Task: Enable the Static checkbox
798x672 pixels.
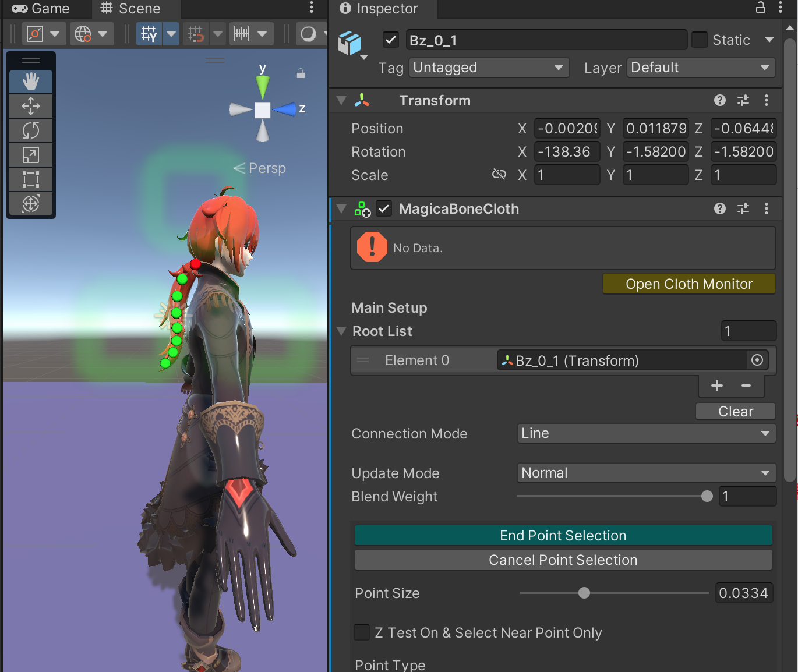Action: [700, 40]
